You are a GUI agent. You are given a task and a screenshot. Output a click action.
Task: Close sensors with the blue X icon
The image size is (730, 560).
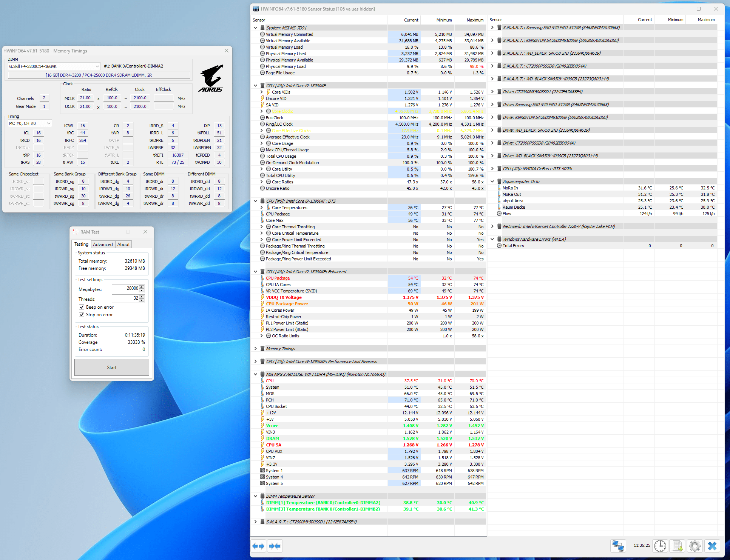coord(712,546)
